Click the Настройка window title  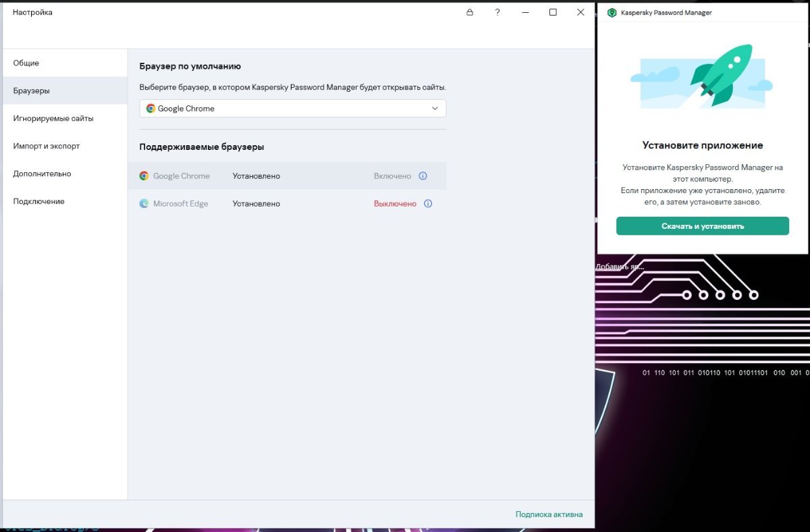click(32, 12)
